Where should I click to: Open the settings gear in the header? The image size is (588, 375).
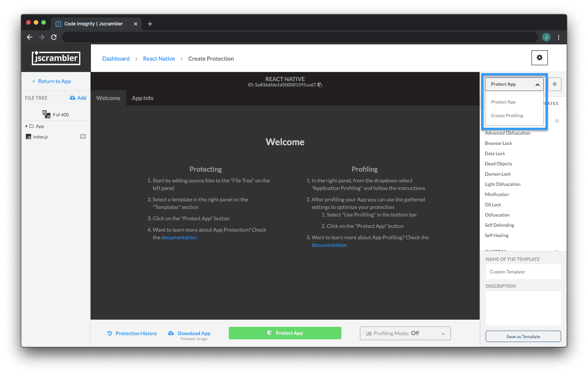click(540, 58)
